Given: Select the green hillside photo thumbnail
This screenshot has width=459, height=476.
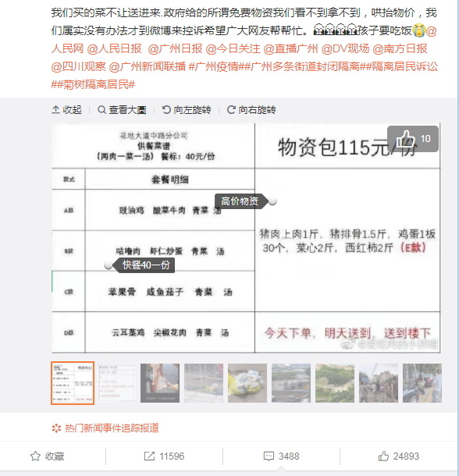Looking at the screenshot, I should click(x=335, y=383).
